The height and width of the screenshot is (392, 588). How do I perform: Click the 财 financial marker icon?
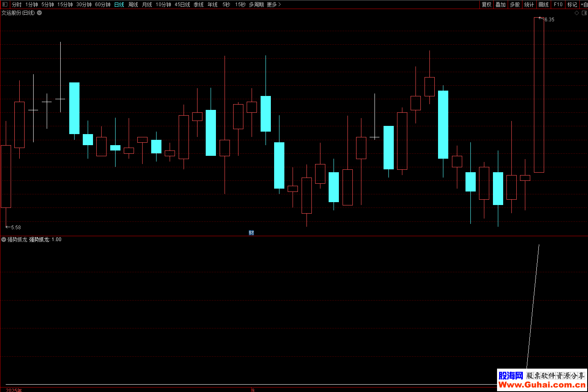coord(251,233)
